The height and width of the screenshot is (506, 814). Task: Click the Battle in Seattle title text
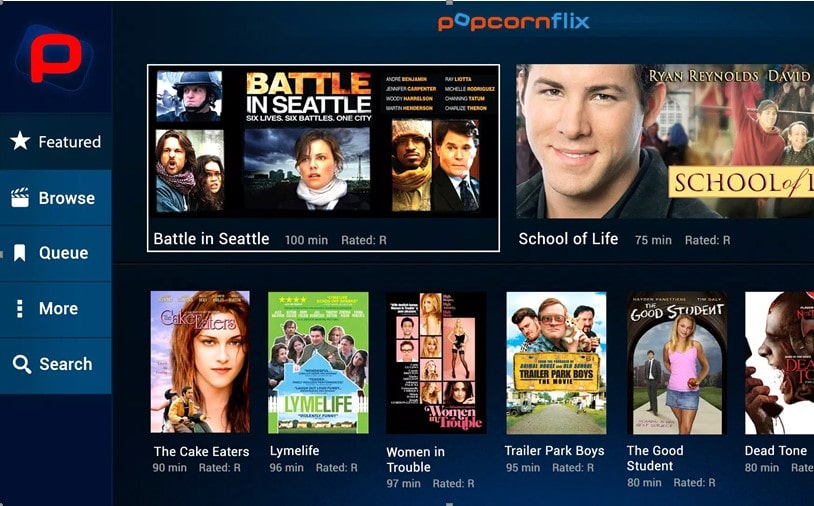click(211, 239)
